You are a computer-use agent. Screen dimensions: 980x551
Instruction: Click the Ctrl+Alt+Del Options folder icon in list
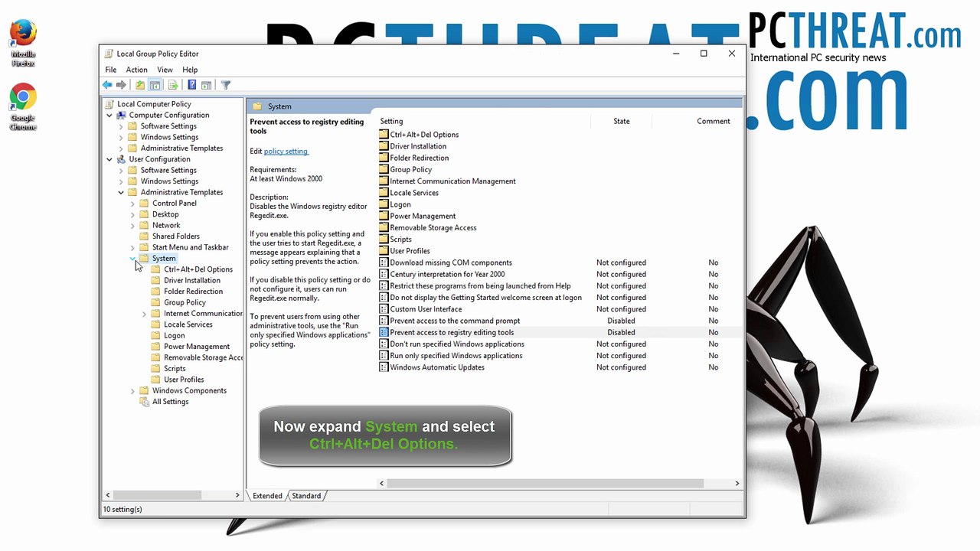(x=384, y=135)
